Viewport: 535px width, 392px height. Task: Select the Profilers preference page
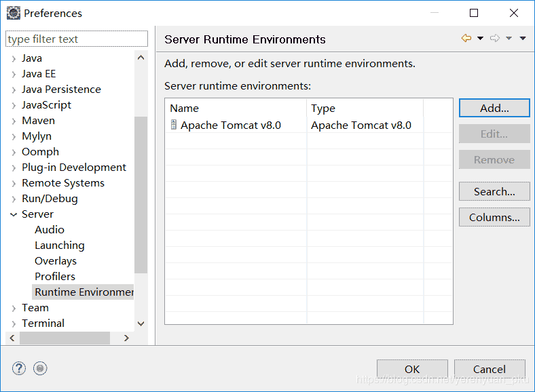(x=55, y=277)
